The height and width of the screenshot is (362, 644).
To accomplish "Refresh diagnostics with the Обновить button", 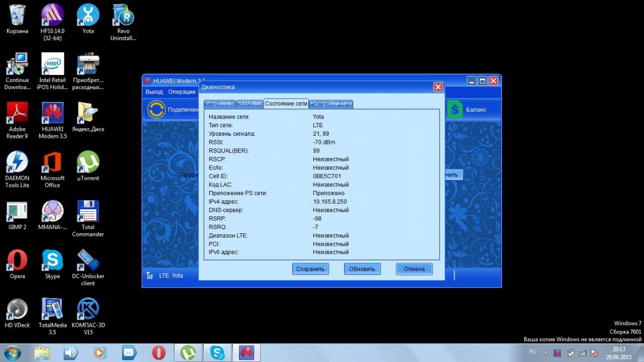I will [x=362, y=269].
